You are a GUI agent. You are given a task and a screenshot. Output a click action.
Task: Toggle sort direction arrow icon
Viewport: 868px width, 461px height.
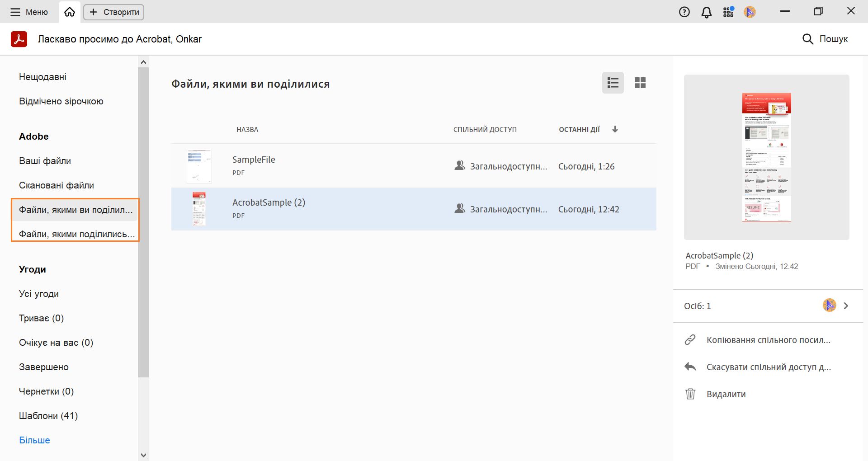pyautogui.click(x=615, y=129)
